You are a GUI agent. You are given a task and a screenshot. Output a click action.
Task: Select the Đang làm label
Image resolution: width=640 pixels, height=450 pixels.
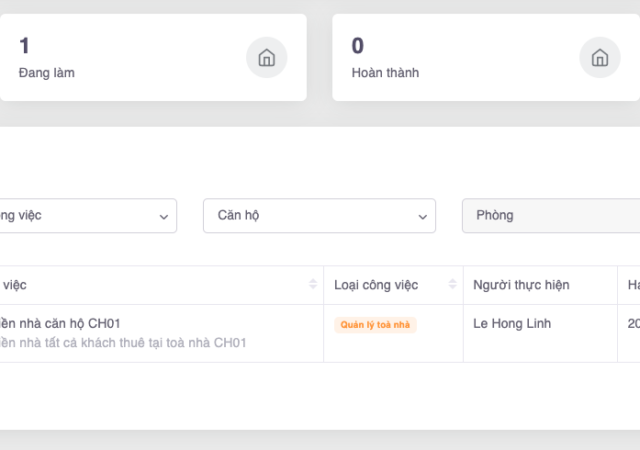pos(46,72)
